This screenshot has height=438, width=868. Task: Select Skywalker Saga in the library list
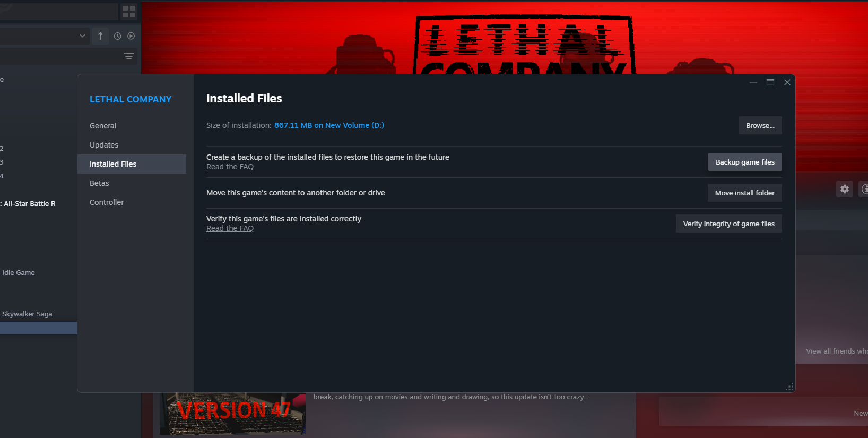(x=27, y=314)
